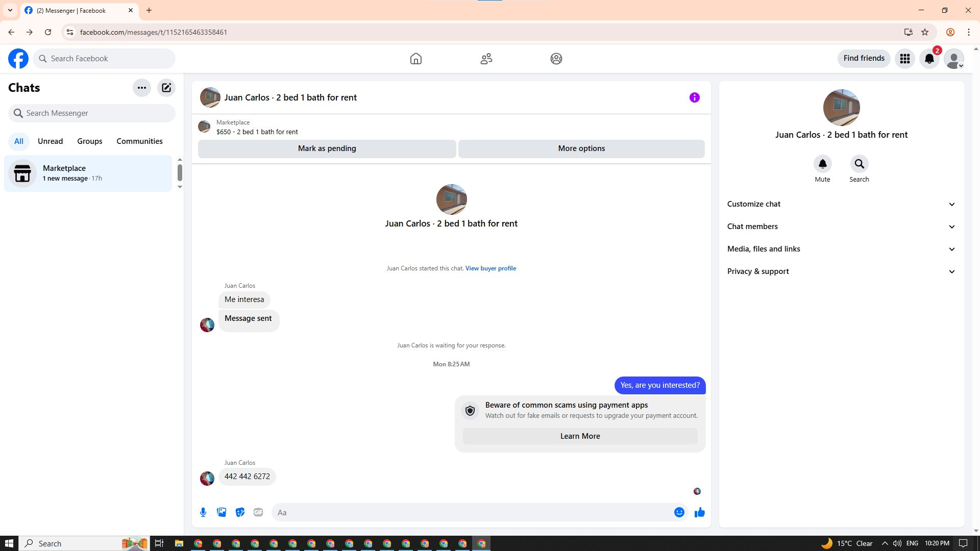Image resolution: width=980 pixels, height=551 pixels.
Task: Reload the Messenger page
Action: 48,32
